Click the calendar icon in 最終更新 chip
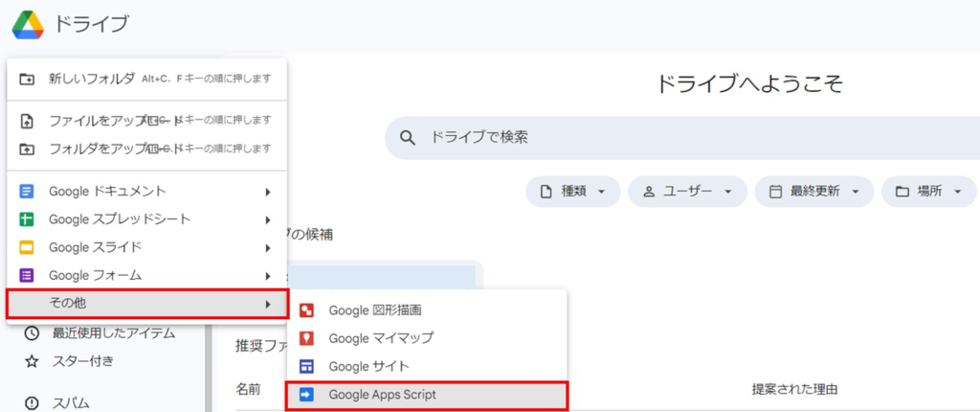 pyautogui.click(x=775, y=192)
